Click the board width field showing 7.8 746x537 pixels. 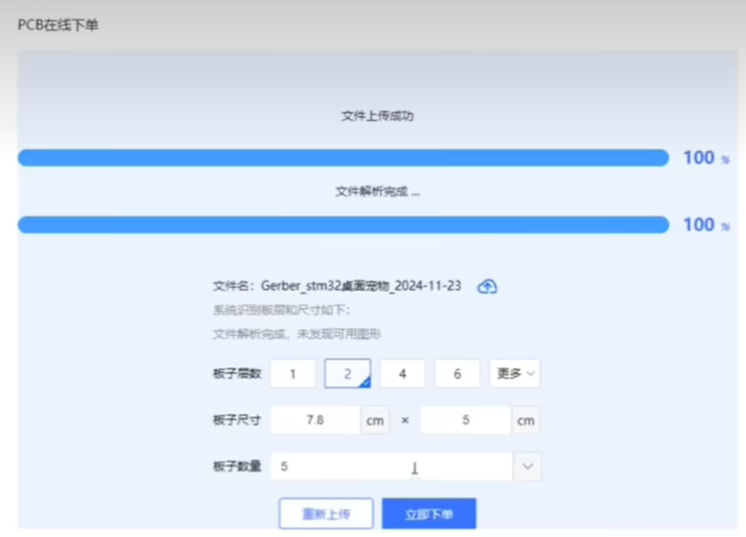(315, 420)
